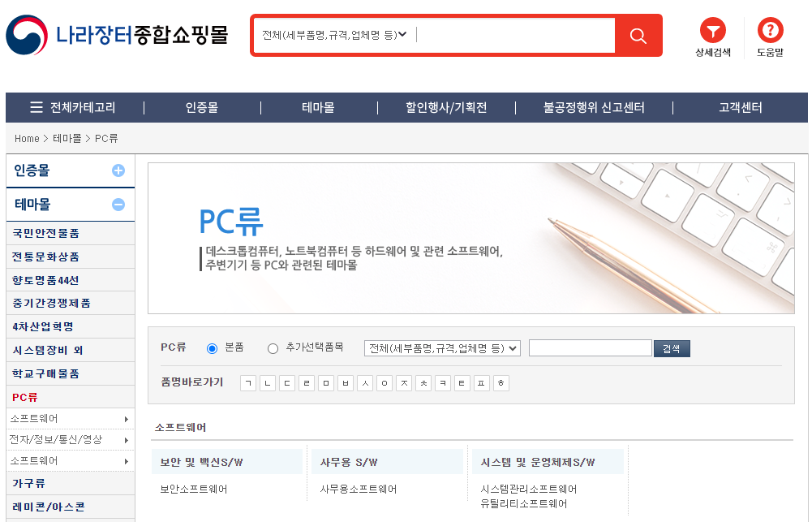Select the 본품 radio button
The height and width of the screenshot is (522, 812).
212,347
